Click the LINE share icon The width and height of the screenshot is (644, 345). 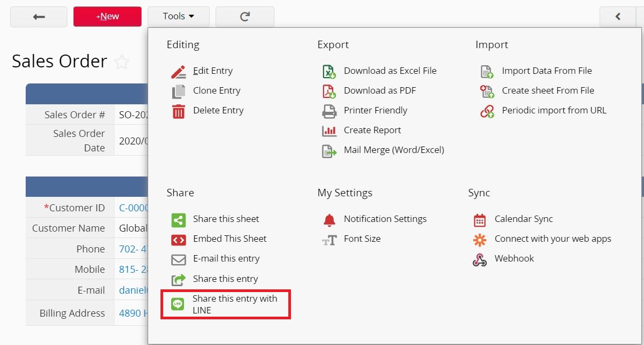pos(178,304)
